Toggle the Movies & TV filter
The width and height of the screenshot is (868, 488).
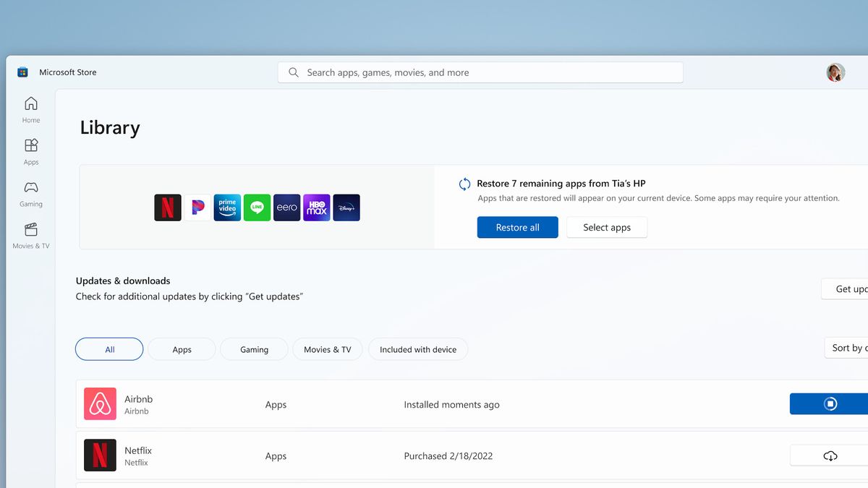[327, 349]
